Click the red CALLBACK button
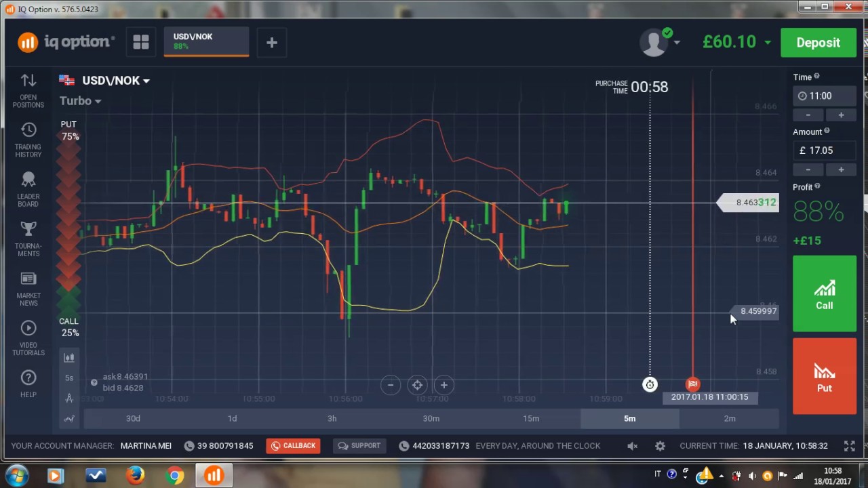The height and width of the screenshot is (488, 868). 293,445
